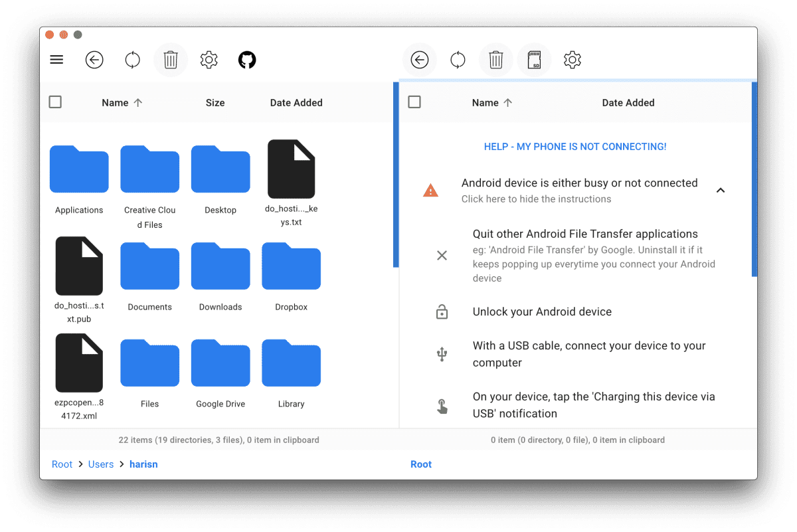Screen dimensions: 797x532
Task: Refresh the local file listing
Action: click(132, 59)
